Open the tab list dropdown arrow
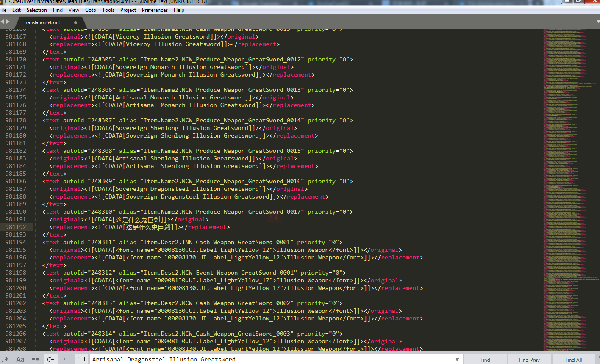The image size is (600, 364). click(x=597, y=22)
